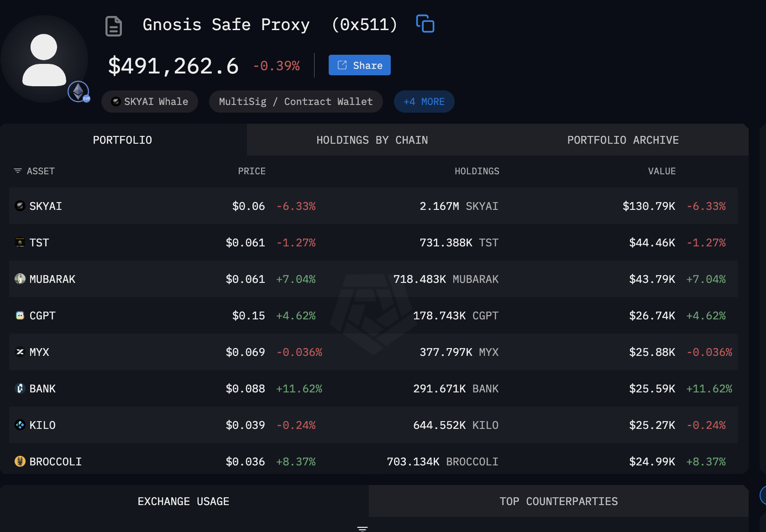
Task: Select the Top Counterparties section
Action: click(558, 501)
